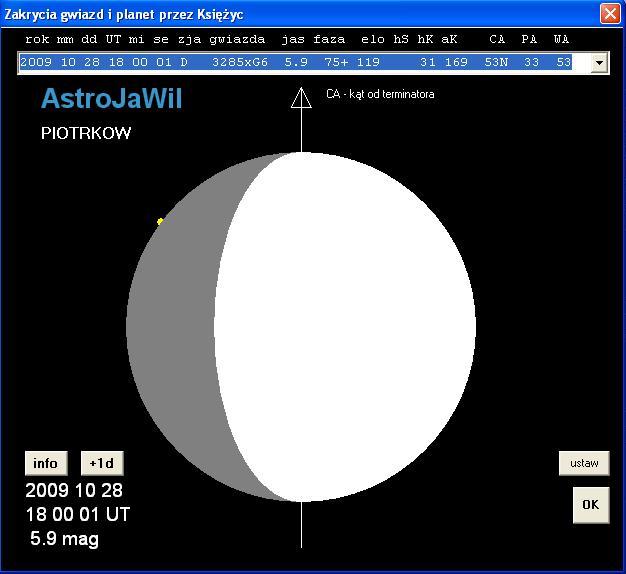Confirm with the OK button
The image size is (626, 574).
[591, 505]
